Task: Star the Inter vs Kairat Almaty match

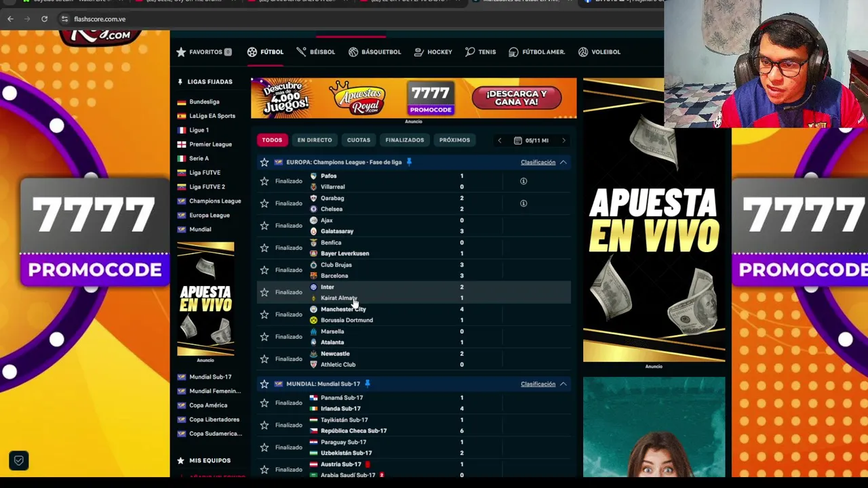Action: (x=264, y=292)
